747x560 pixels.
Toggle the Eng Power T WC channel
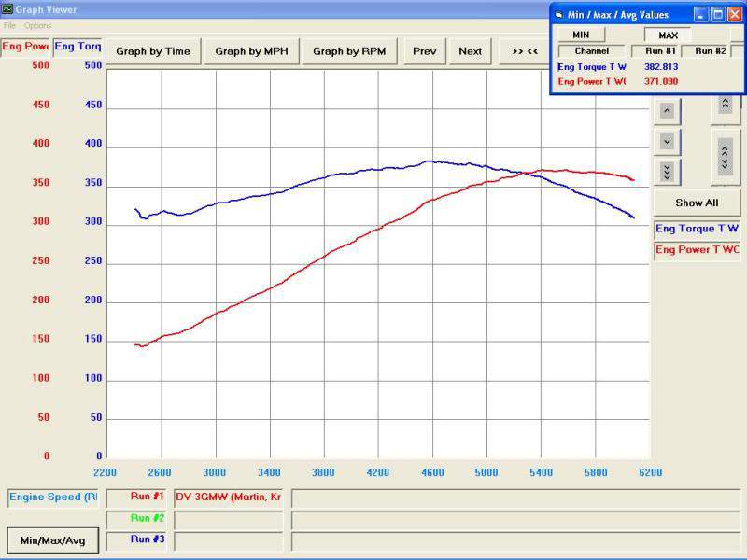(x=697, y=250)
